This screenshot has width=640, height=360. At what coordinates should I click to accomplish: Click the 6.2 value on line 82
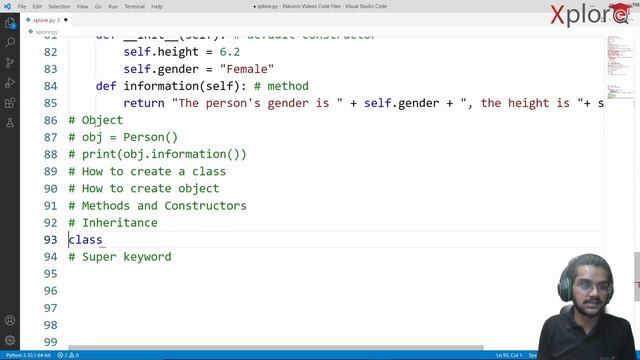pyautogui.click(x=230, y=52)
